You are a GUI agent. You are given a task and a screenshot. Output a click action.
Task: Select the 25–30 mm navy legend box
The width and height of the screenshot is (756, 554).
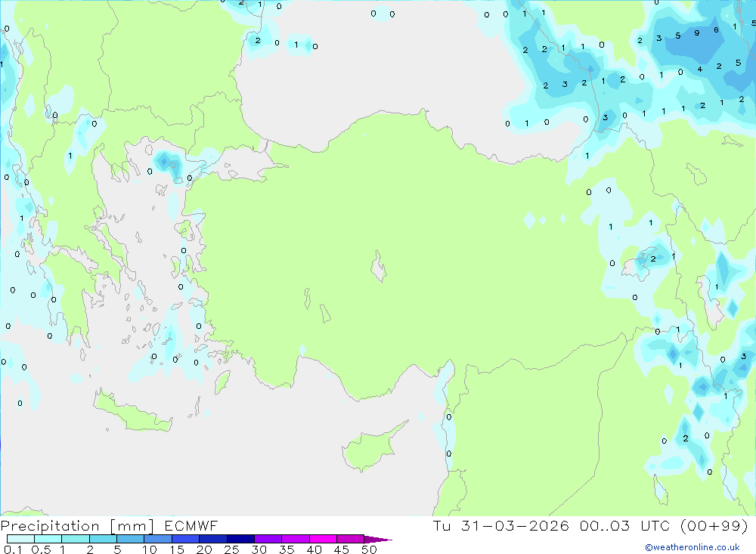coord(240,539)
